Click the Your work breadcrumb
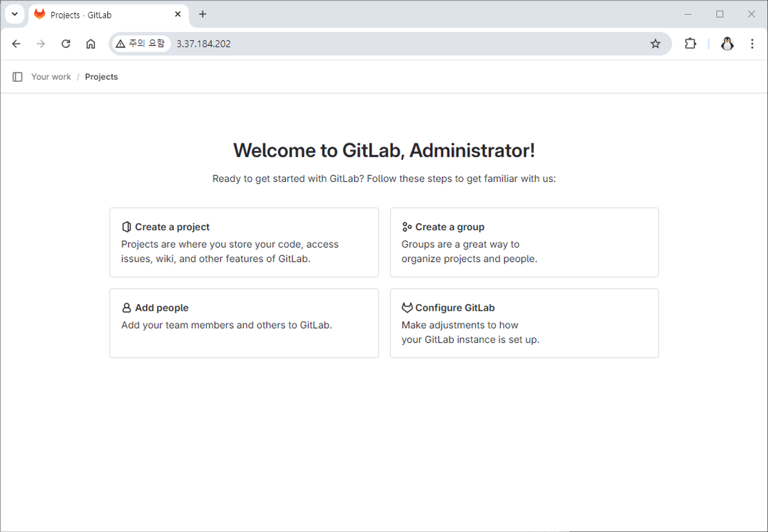The width and height of the screenshot is (768, 532). point(51,77)
